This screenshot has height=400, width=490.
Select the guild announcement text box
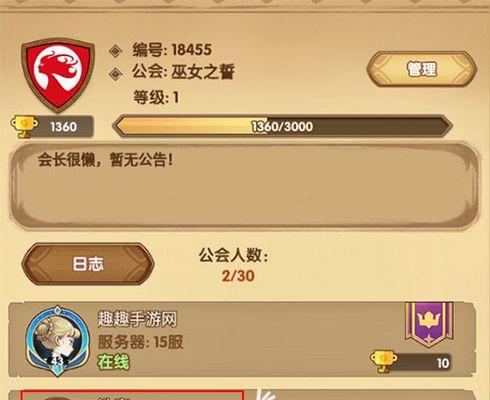(x=245, y=185)
